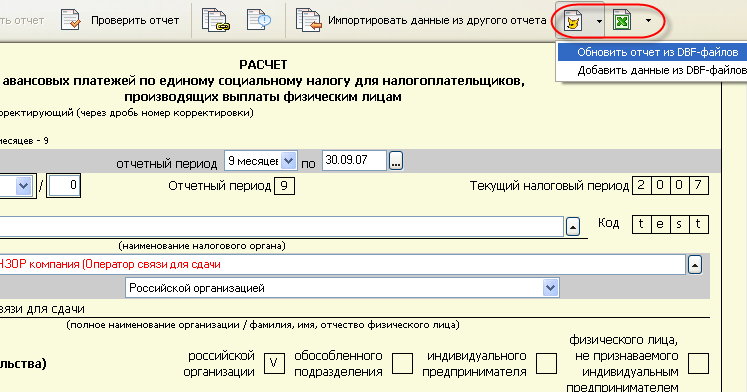Click the Проверить отчет toolbar button
The image size is (747, 392).
point(120,20)
